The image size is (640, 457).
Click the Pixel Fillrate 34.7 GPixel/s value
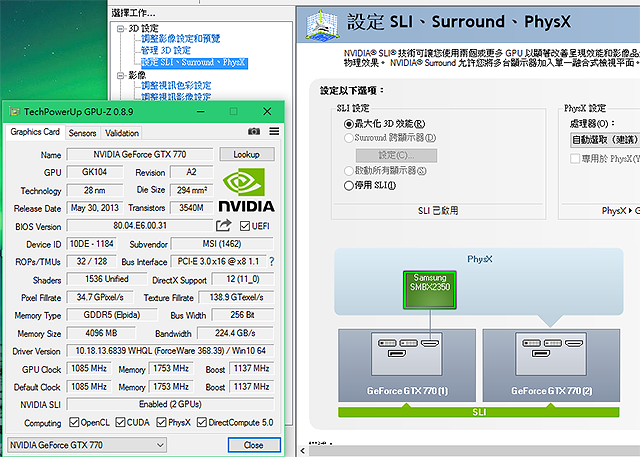tap(100, 297)
